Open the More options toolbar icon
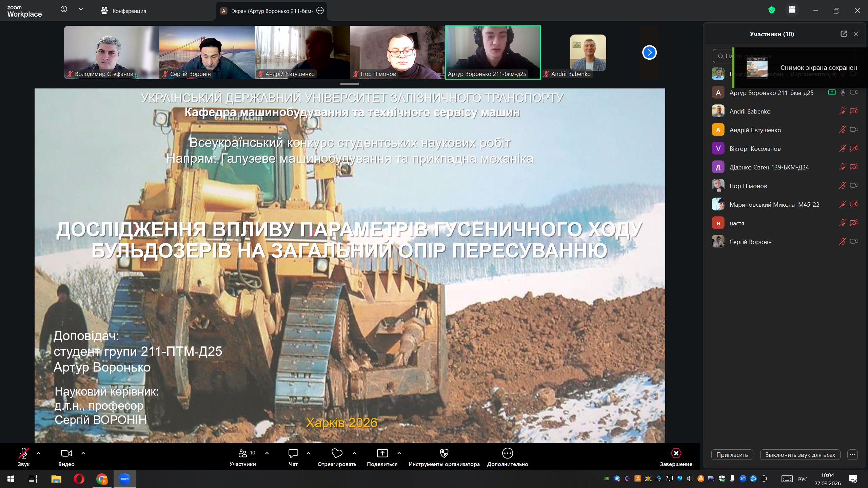 pyautogui.click(x=507, y=453)
